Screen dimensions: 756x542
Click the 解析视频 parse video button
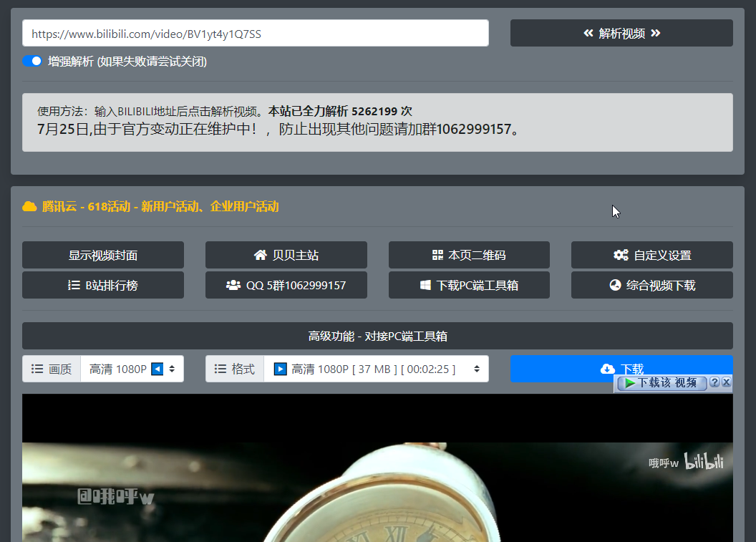pyautogui.click(x=621, y=33)
